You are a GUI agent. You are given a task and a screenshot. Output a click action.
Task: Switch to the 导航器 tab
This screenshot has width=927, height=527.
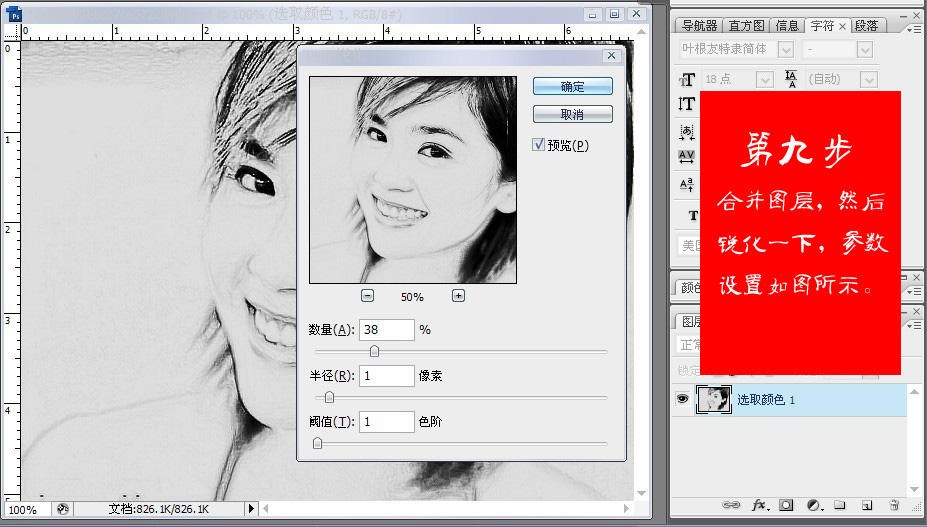pos(699,25)
